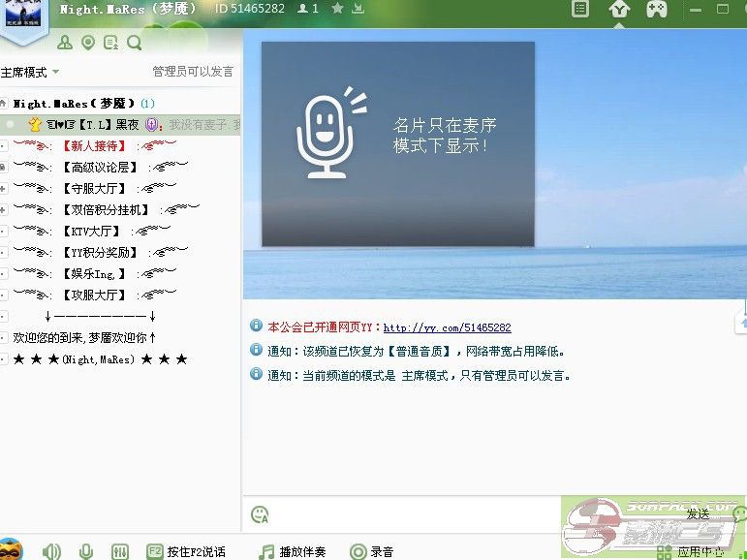Toggle 播放伴奏 accompaniment playback
Image resolution: width=747 pixels, height=560 pixels.
click(292, 551)
